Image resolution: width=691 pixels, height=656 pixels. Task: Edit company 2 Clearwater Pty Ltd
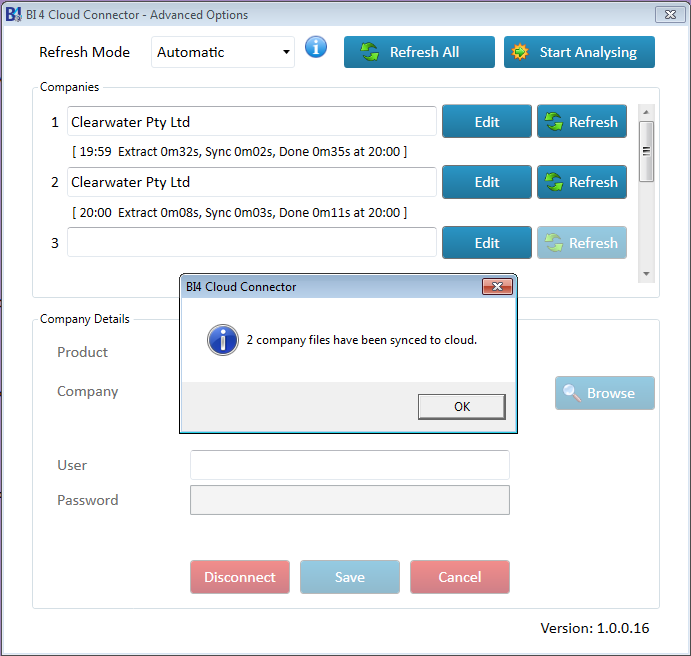(x=487, y=182)
